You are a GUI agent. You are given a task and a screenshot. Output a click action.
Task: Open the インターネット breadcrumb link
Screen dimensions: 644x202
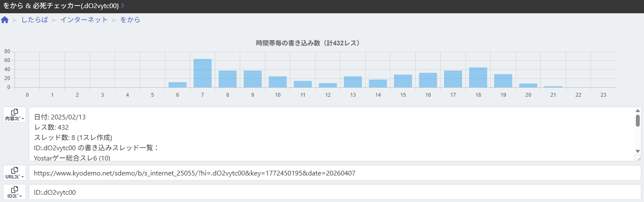(x=84, y=20)
